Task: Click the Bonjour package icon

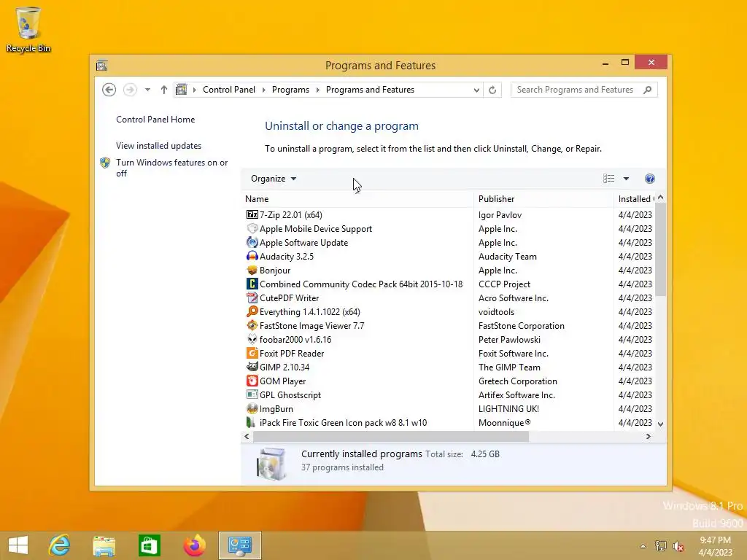Action: (252, 270)
